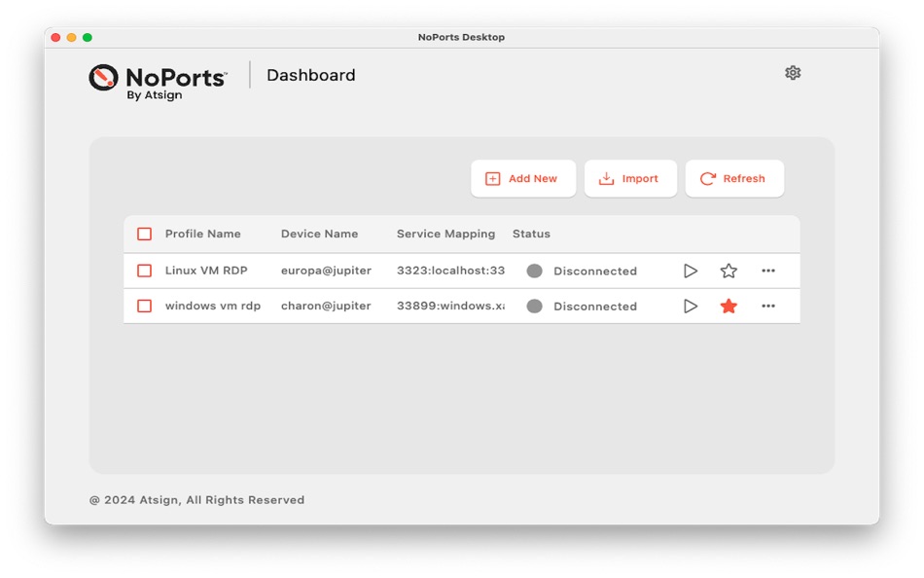Click Disconnected status text for Linux VM RDP

(x=595, y=271)
